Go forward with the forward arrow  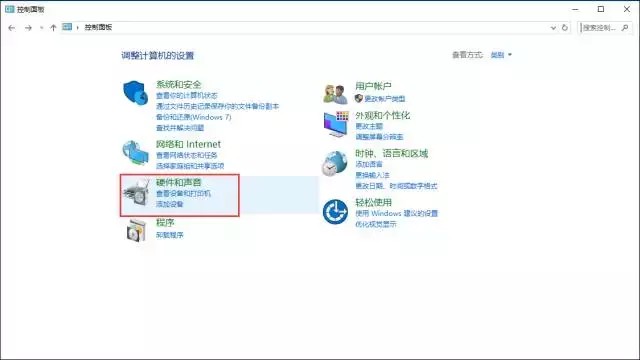pos(28,28)
